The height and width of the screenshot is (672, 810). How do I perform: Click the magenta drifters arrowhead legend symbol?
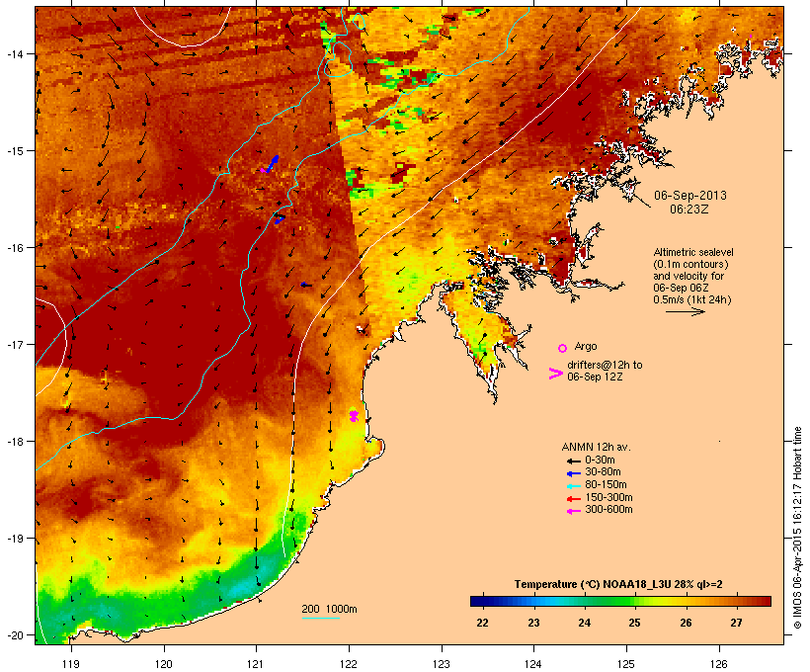(x=555, y=374)
